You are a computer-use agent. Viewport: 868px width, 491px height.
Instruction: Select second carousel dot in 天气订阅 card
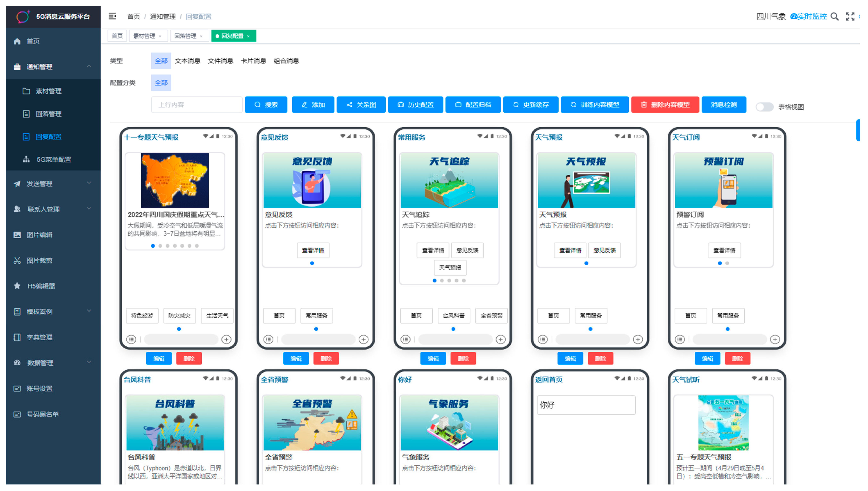(x=727, y=263)
